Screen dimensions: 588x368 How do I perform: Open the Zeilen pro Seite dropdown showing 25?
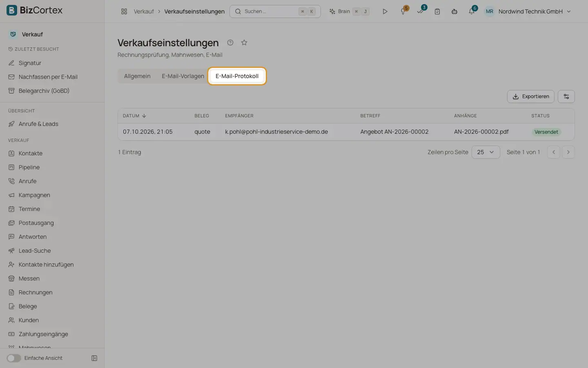tap(486, 152)
